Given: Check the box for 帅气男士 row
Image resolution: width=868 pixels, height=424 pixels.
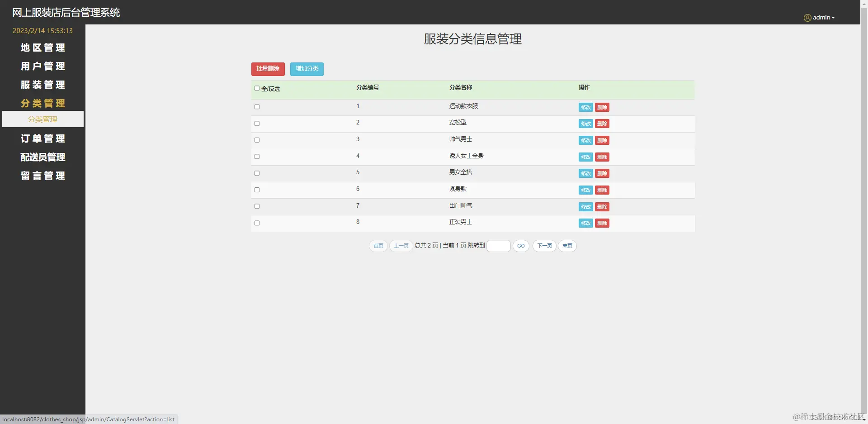Looking at the screenshot, I should click(x=257, y=140).
